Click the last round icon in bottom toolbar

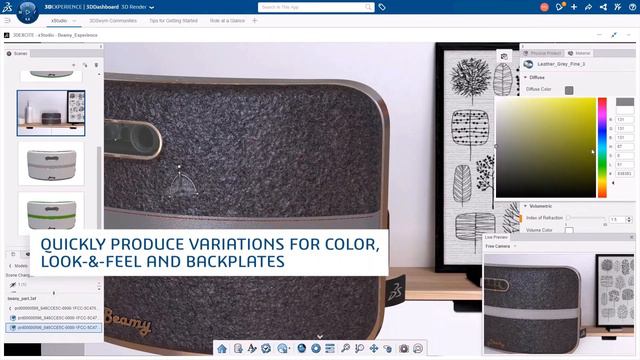pos(418,349)
